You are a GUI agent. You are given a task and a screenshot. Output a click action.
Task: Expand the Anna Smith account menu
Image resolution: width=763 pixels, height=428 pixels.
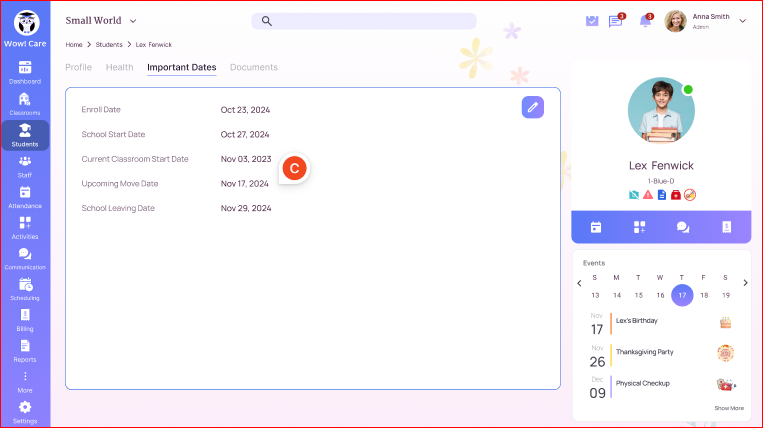click(x=742, y=21)
